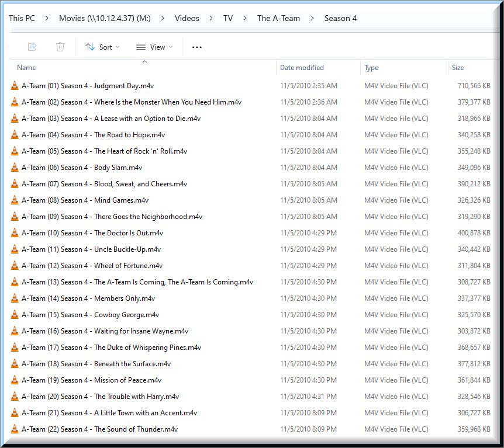Go to TV folder in breadcrumb
Image resolution: width=504 pixels, height=448 pixels.
(x=228, y=18)
